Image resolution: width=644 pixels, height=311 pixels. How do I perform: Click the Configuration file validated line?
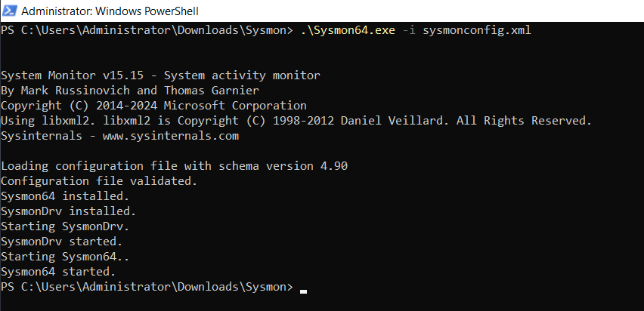pos(99,181)
